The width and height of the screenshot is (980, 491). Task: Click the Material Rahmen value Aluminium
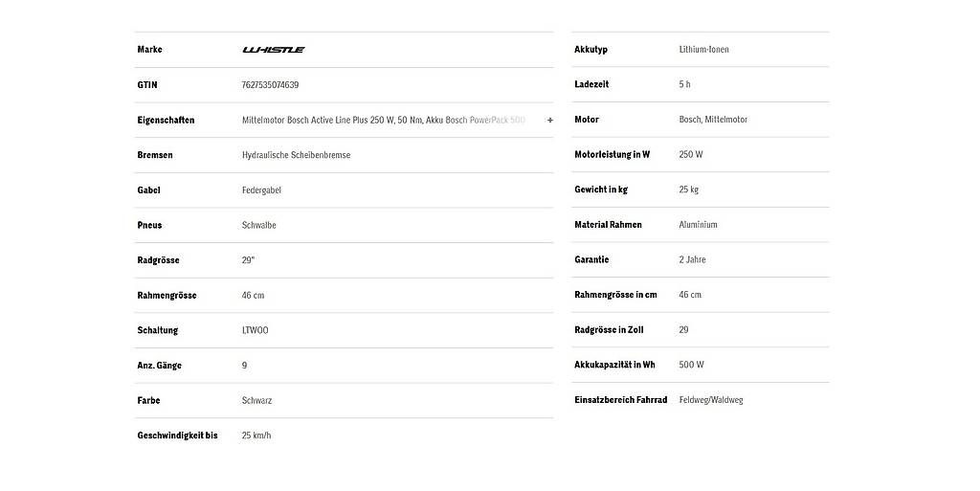click(698, 224)
